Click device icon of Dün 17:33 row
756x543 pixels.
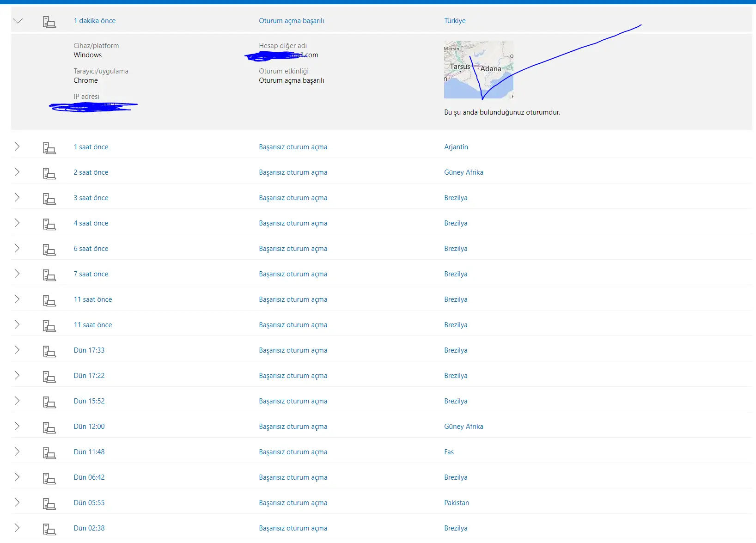point(49,351)
